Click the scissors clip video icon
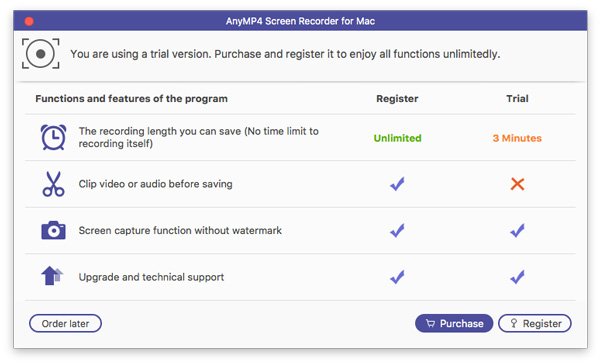This screenshot has height=364, width=600. [53, 184]
